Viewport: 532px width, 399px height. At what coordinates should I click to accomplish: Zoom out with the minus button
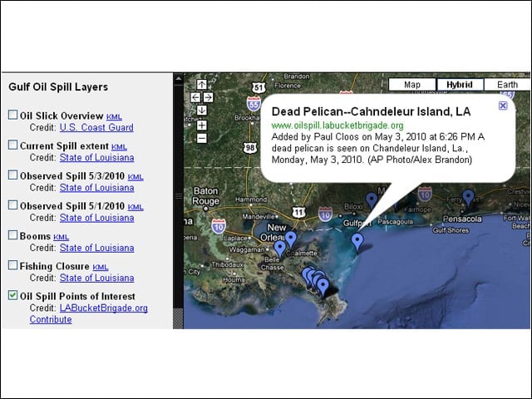point(202,138)
